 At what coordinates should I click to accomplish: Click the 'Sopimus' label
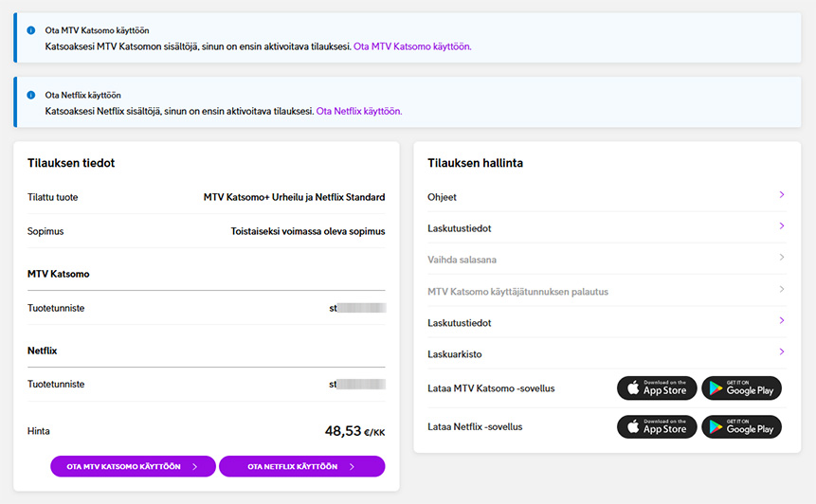pyautogui.click(x=45, y=231)
